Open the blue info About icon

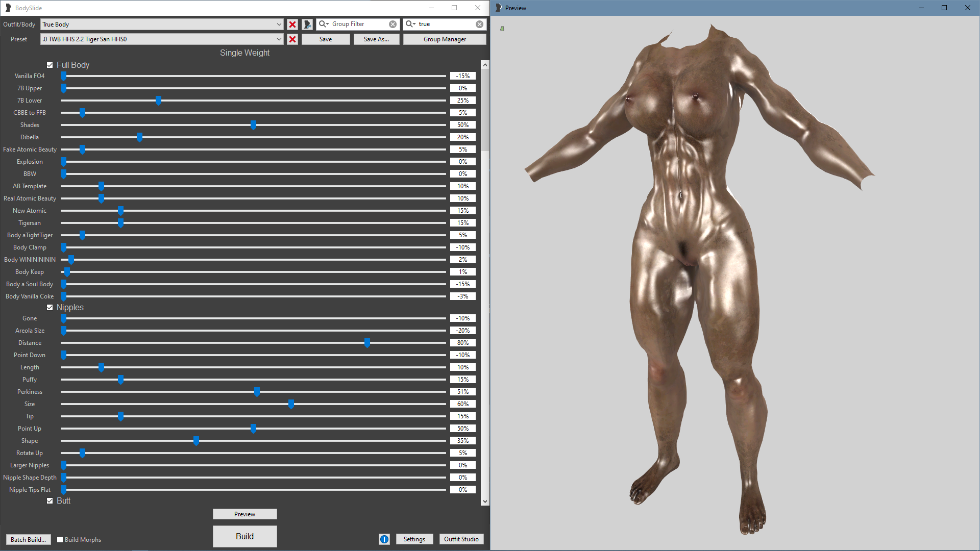click(384, 539)
